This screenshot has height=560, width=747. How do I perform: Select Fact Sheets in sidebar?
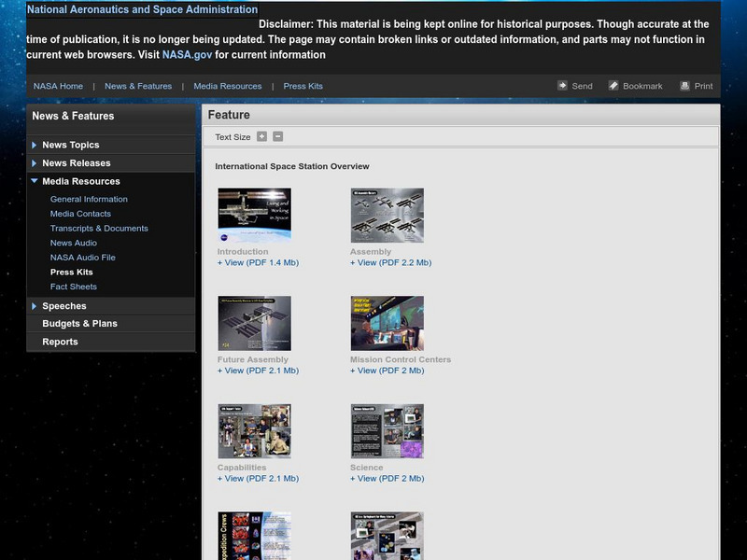click(x=74, y=287)
